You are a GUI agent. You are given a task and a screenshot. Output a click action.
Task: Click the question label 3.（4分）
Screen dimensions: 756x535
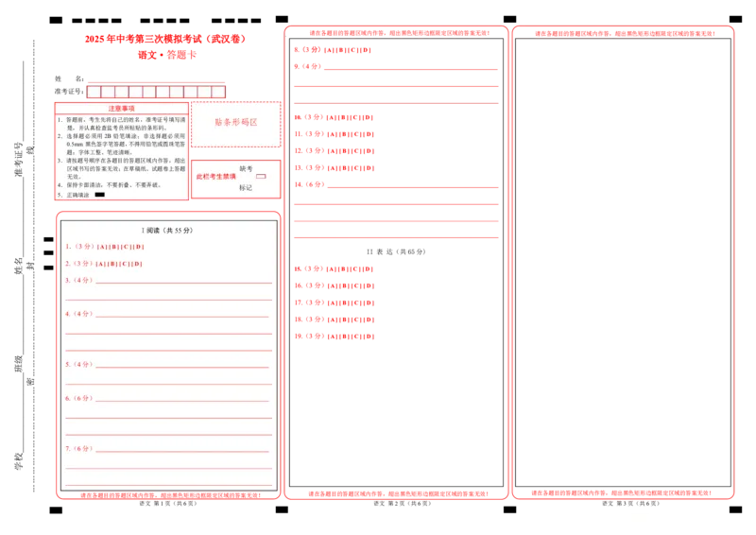tap(79, 280)
